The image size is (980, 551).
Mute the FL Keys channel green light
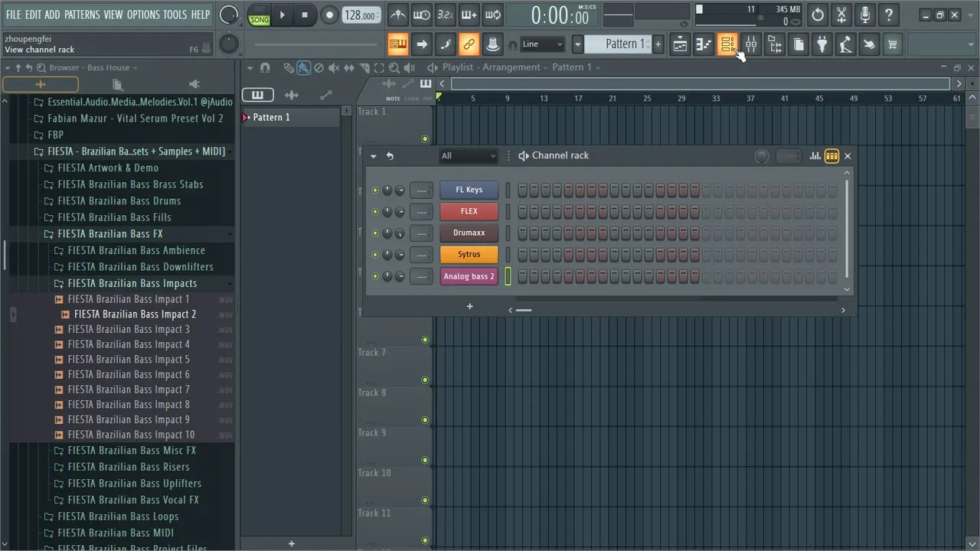(375, 191)
